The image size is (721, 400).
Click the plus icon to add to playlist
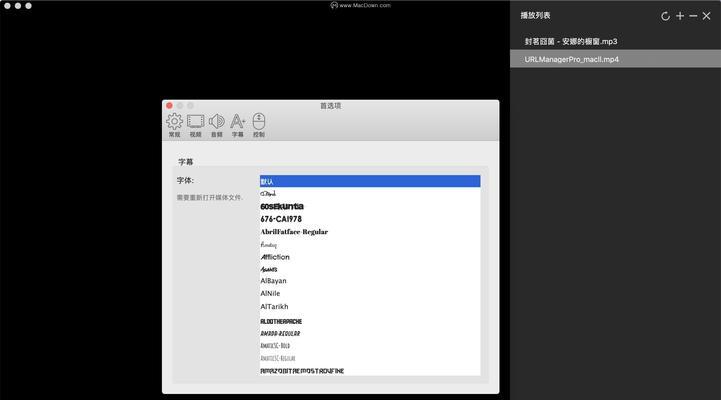(x=680, y=16)
